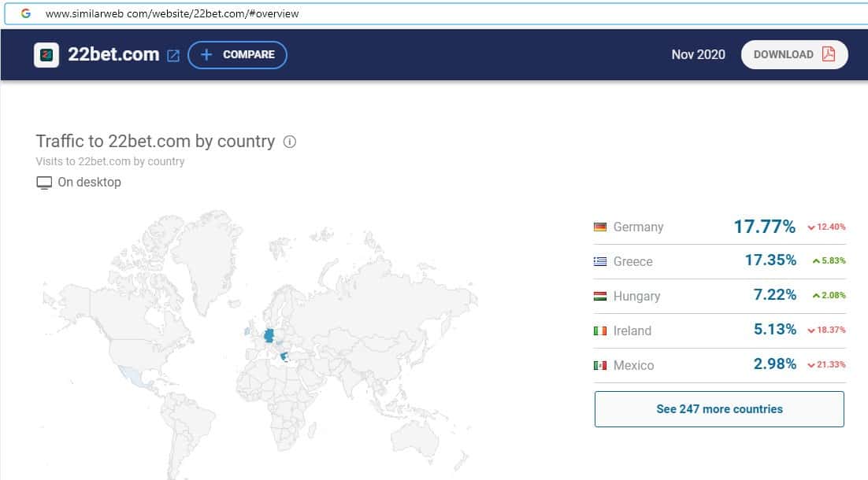868x480 pixels.
Task: Click the DOWNLOAD PDF button
Action: coord(795,55)
